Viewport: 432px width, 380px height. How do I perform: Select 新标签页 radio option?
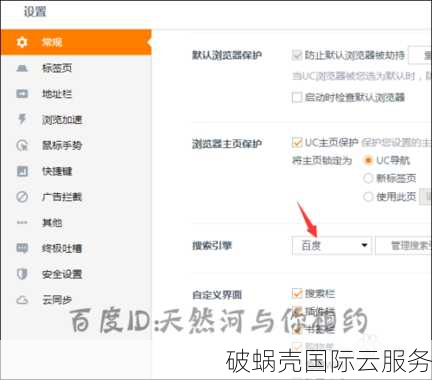368,178
